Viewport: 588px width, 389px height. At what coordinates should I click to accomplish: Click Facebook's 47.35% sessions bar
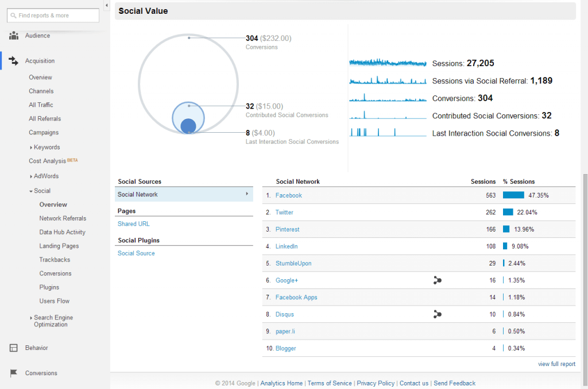513,195
